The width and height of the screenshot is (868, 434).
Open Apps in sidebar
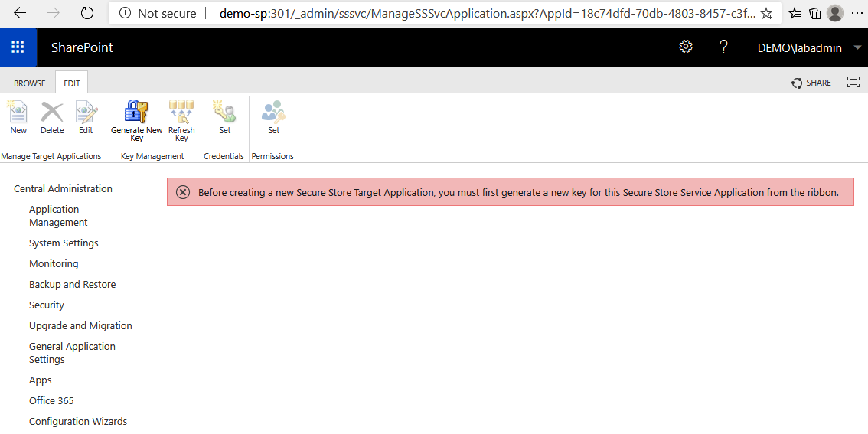[x=41, y=380]
